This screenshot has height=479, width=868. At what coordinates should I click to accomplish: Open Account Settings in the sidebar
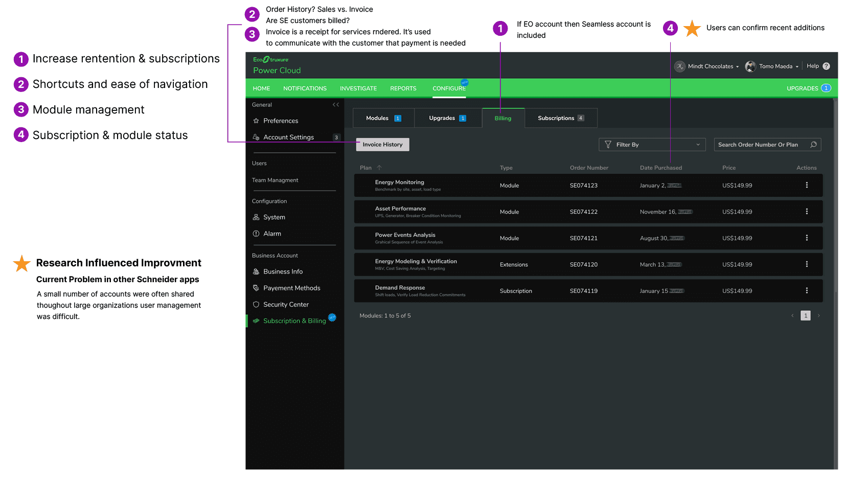tap(289, 137)
